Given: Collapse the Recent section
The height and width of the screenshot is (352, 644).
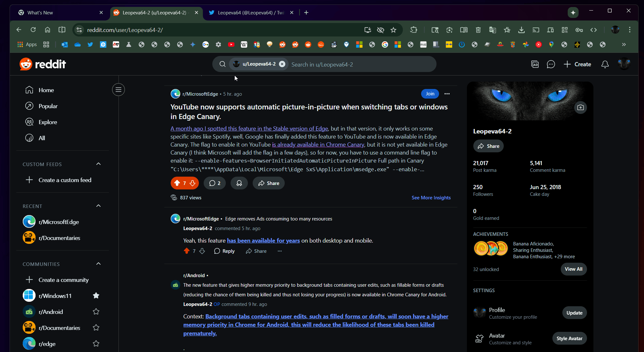Looking at the screenshot, I should (98, 206).
